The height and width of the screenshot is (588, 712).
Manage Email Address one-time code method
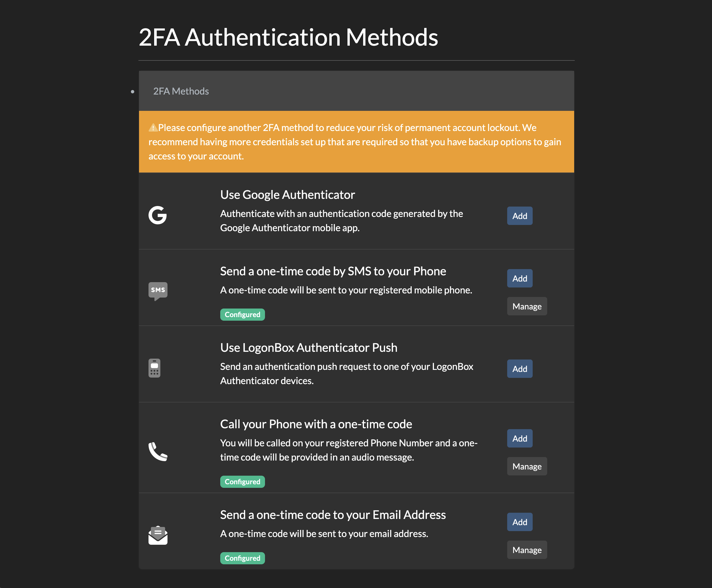pos(527,550)
